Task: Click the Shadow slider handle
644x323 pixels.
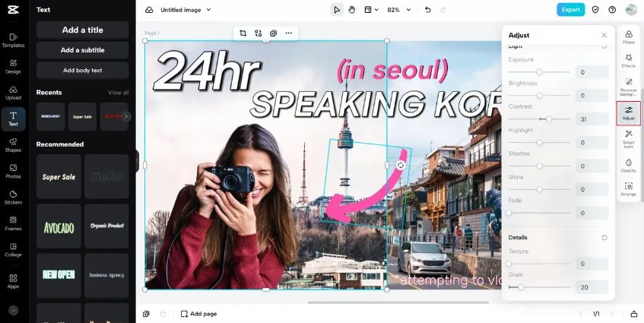Action: pyautogui.click(x=539, y=166)
